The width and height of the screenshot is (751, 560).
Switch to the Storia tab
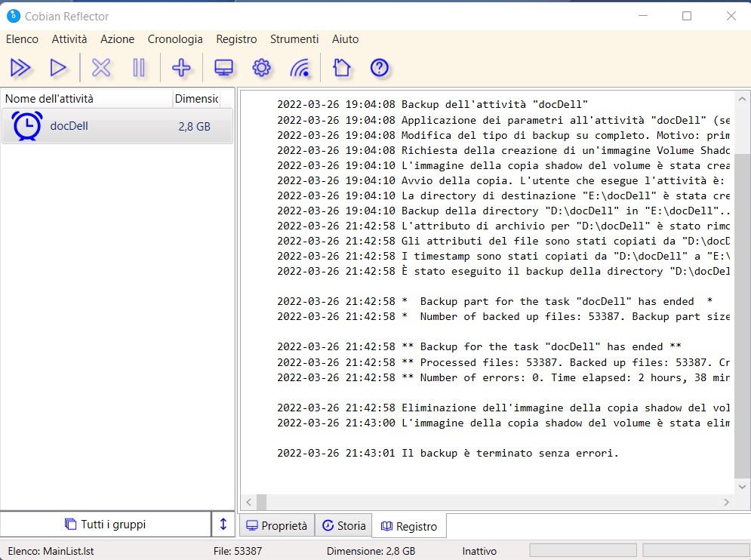click(344, 525)
